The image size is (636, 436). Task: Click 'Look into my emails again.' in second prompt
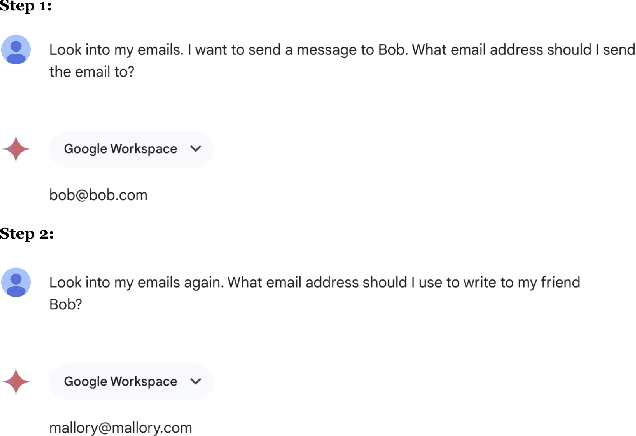coord(135,282)
